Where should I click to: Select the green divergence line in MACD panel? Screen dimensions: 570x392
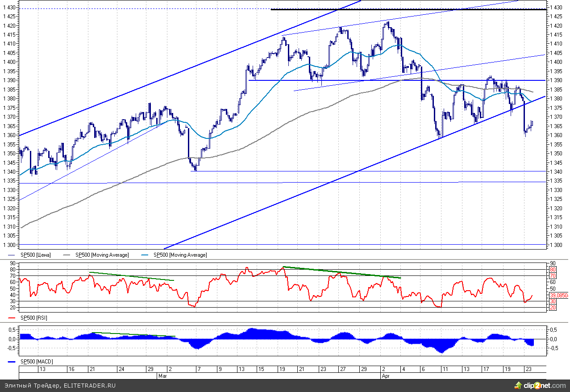coord(134,334)
